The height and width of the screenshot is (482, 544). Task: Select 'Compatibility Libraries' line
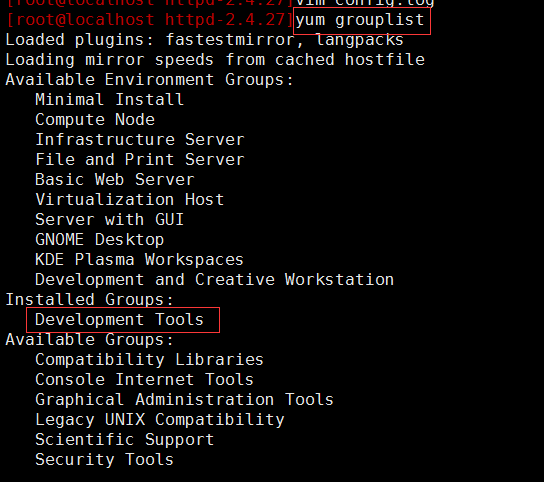(x=149, y=360)
